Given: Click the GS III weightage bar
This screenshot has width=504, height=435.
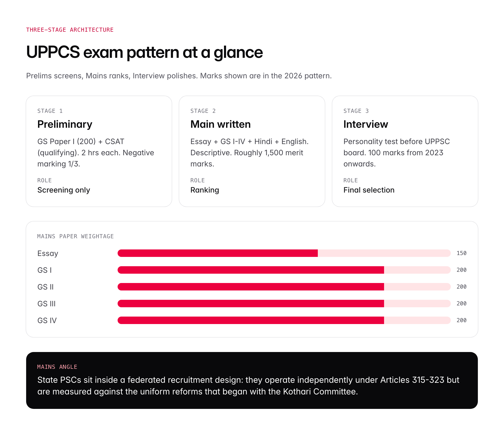Looking at the screenshot, I should [x=284, y=304].
